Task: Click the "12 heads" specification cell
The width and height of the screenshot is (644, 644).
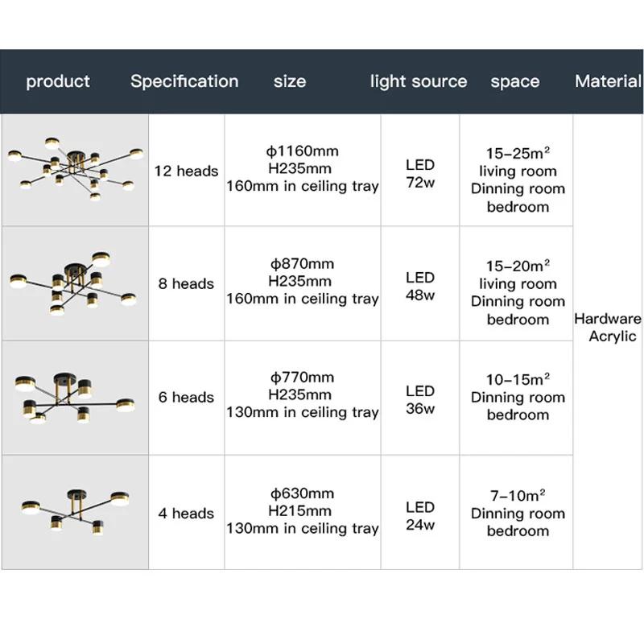Action: pyautogui.click(x=186, y=171)
